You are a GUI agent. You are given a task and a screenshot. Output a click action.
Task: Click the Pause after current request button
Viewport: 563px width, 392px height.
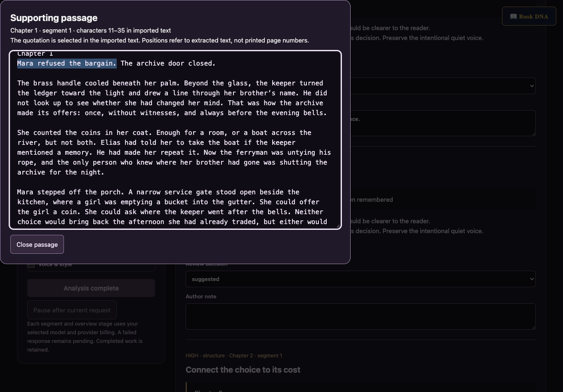tap(72, 310)
